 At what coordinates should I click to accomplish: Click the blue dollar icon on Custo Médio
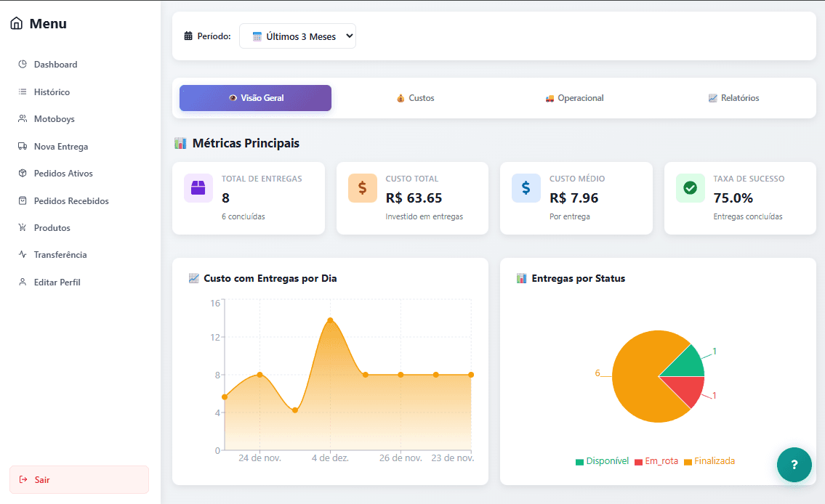coord(526,188)
